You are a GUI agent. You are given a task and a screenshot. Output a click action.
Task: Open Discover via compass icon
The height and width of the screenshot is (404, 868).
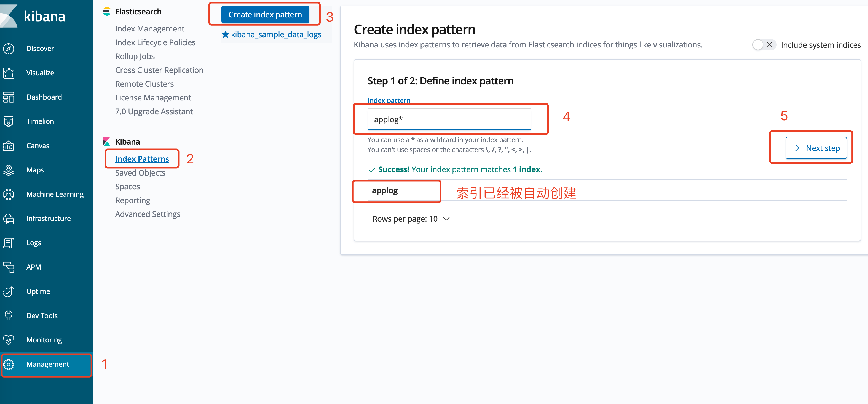click(x=9, y=49)
